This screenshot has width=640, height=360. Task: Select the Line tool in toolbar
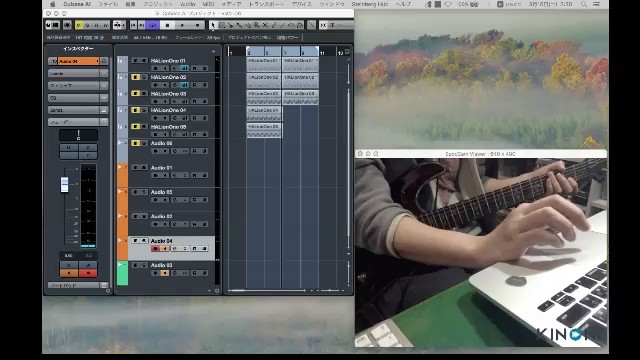pyautogui.click(x=282, y=25)
